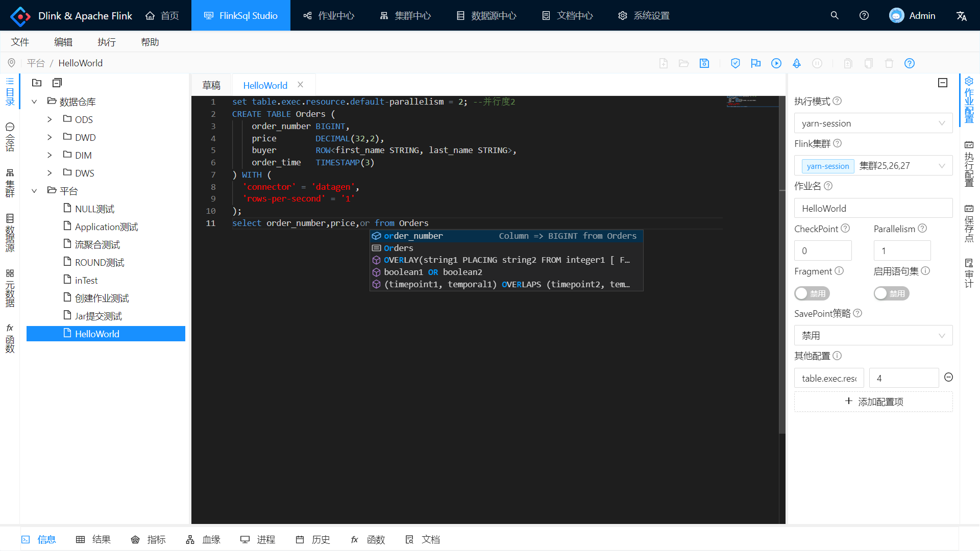Open the SavePoint策略 dropdown
This screenshot has height=551, width=980.
click(873, 336)
